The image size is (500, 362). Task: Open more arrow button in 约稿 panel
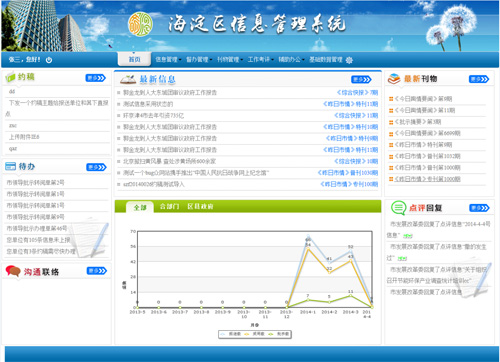(96, 78)
